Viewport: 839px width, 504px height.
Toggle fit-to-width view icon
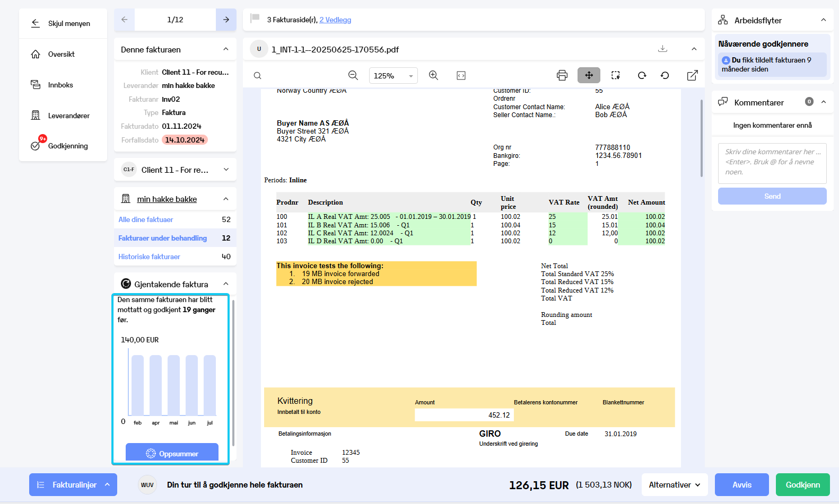pyautogui.click(x=461, y=76)
